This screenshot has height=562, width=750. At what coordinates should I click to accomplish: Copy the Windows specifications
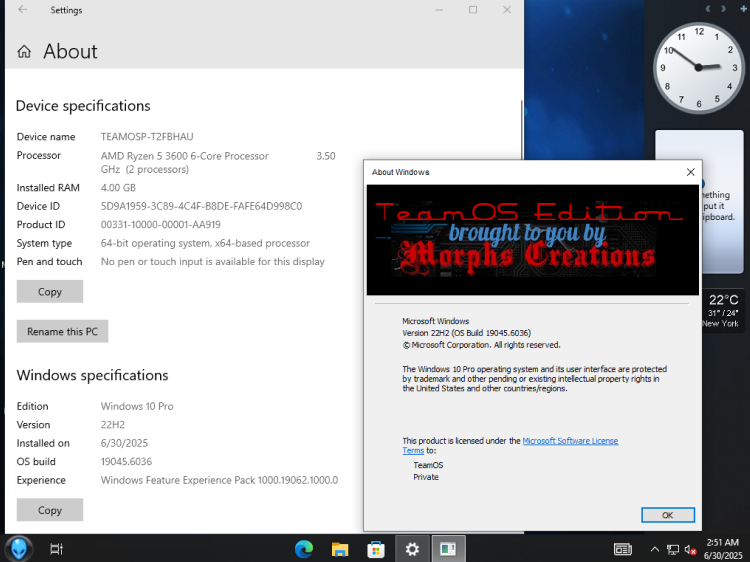click(50, 510)
